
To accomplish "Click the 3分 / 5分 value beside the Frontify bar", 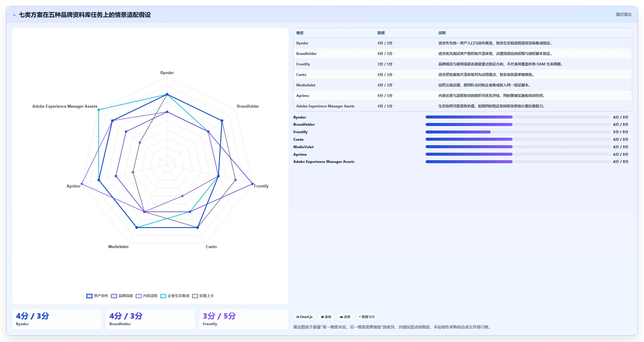I will (x=621, y=132).
